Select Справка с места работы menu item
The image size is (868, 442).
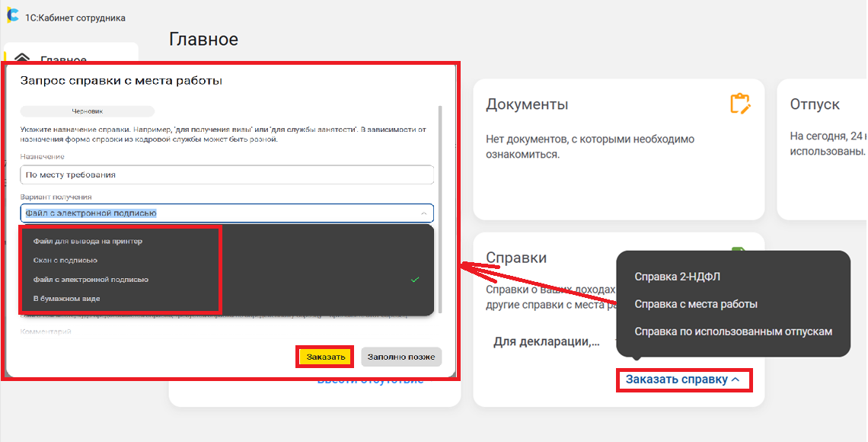[x=696, y=304]
